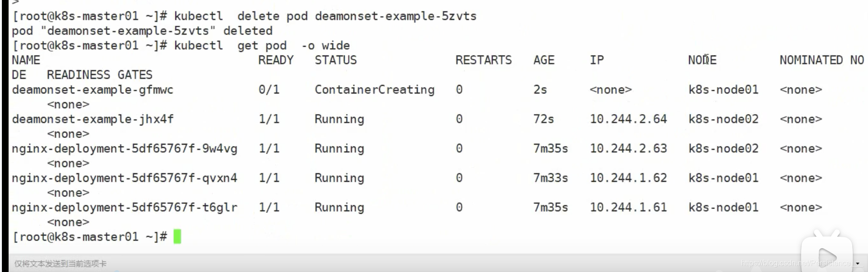Click the RESTARTS column header
Viewport: 868px width, 272px height.
483,60
